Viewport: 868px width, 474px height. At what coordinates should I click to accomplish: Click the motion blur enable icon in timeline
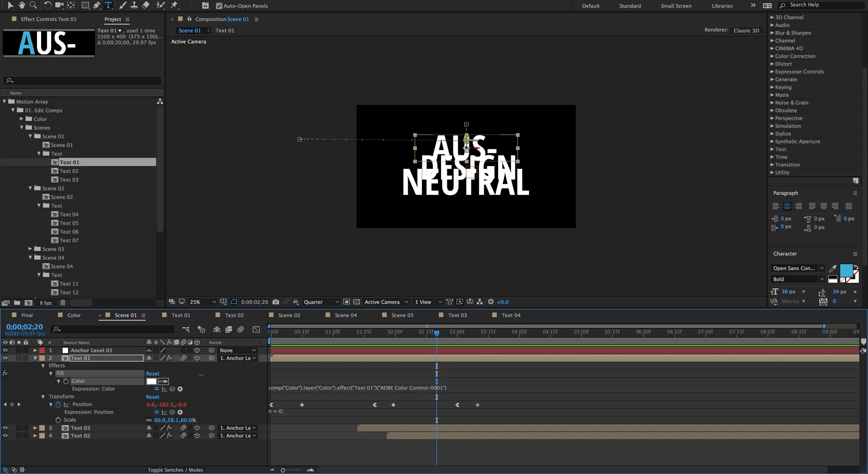[x=241, y=329]
